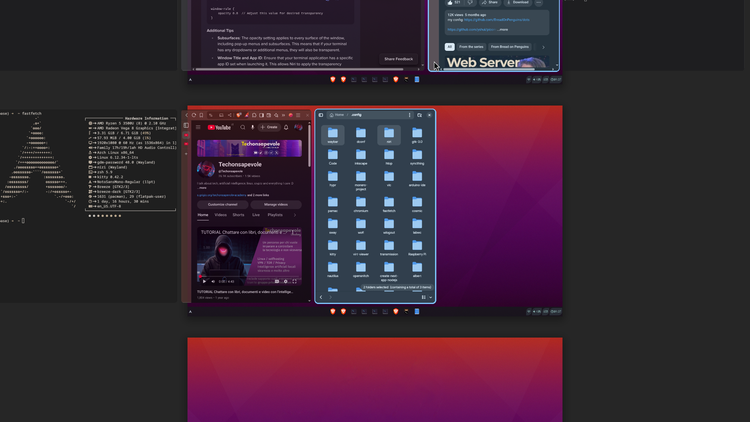Open YouTube notifications bell
This screenshot has width=750, height=422.
pos(286,127)
